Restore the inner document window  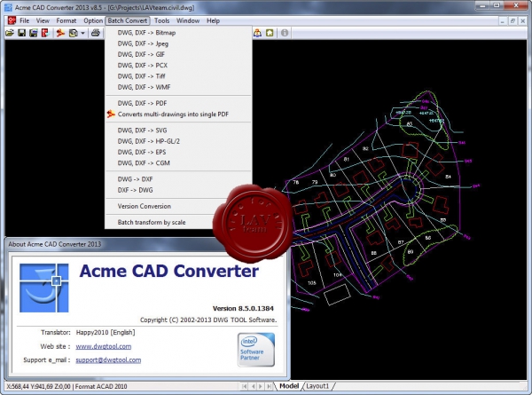tap(512, 21)
